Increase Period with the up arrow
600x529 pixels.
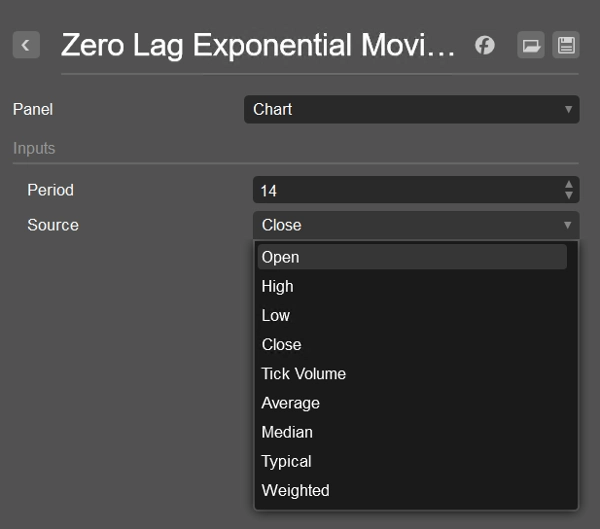(569, 184)
